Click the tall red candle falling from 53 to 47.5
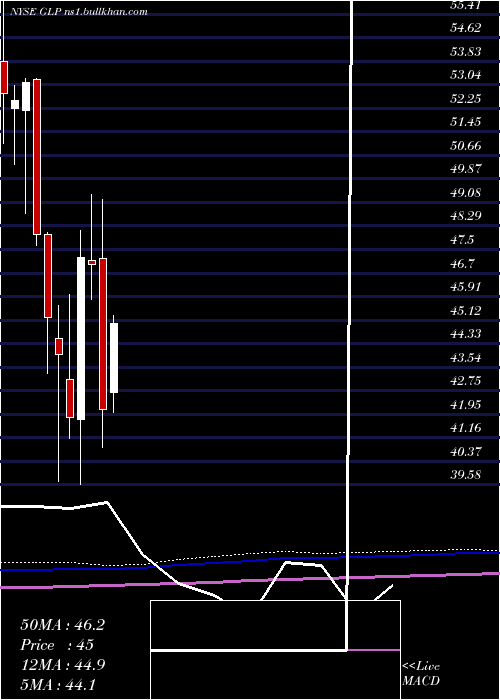 pyautogui.click(x=37, y=157)
